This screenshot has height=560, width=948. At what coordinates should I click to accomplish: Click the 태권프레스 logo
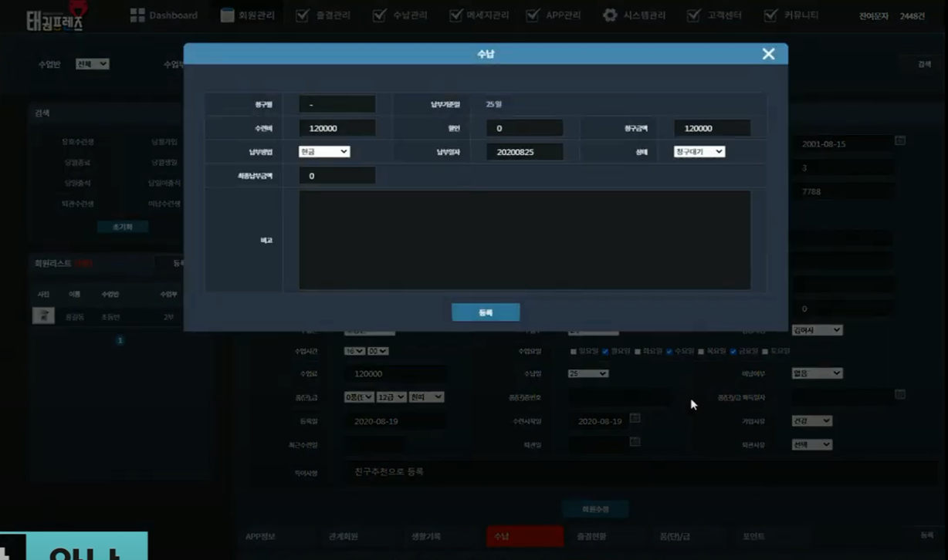pos(56,18)
